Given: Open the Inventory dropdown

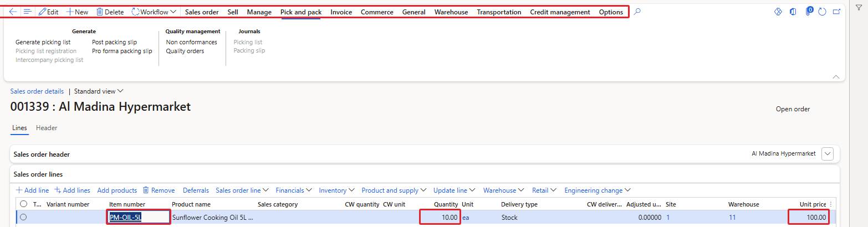Looking at the screenshot, I should pos(337,190).
